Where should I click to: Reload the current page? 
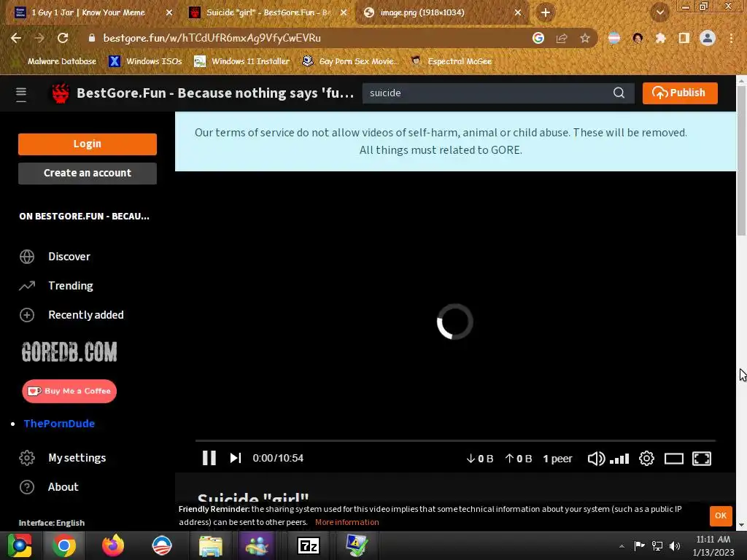63,38
